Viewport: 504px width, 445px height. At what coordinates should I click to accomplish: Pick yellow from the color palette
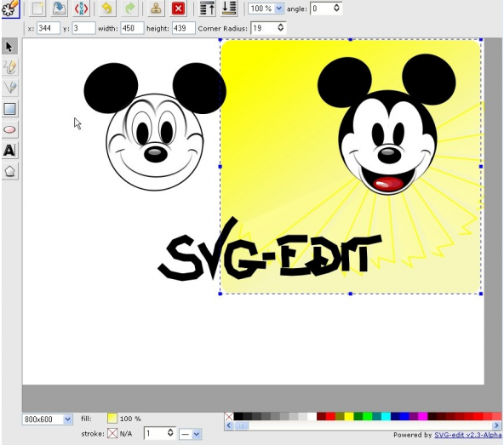pos(349,417)
